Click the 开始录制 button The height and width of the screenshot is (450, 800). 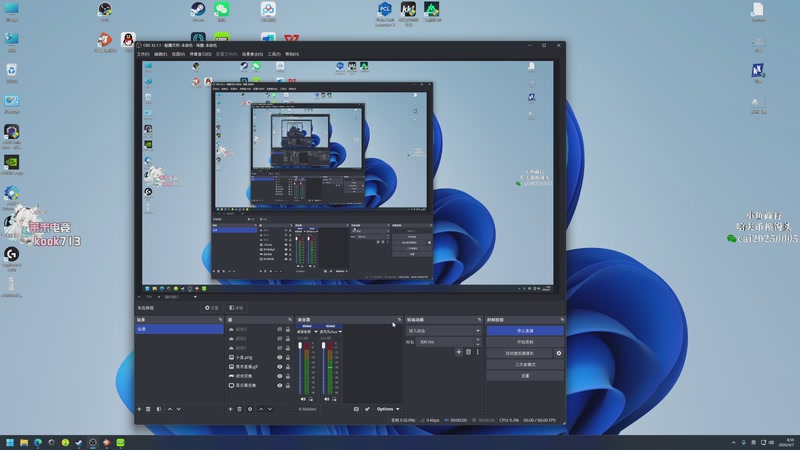click(525, 342)
